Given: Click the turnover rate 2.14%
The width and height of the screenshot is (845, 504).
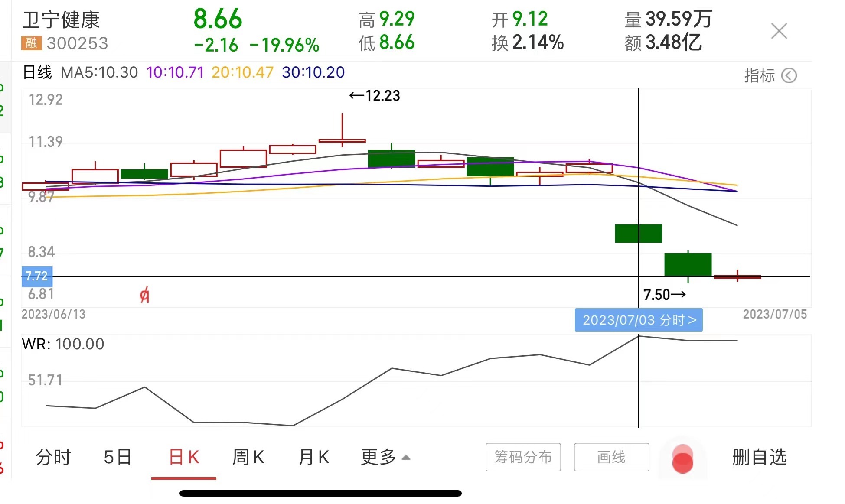Looking at the screenshot, I should click(x=538, y=42).
